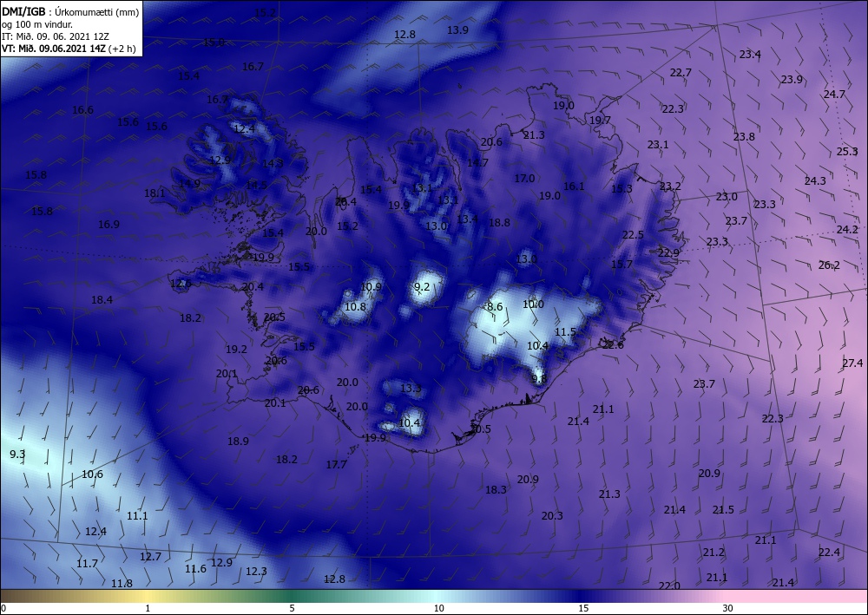This screenshot has width=868, height=615.
Task: Click the map value 17.7
Action: [x=336, y=465]
